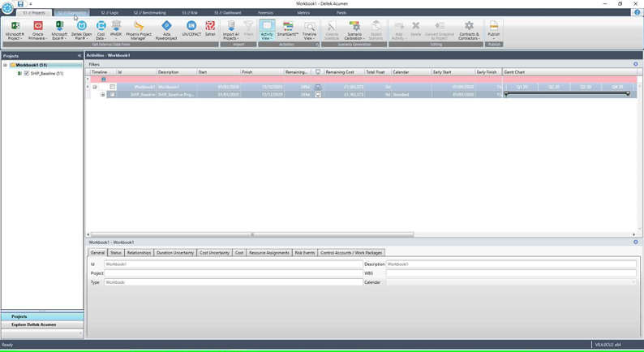Open the Cost Data import option
644x352 pixels.
[x=101, y=30]
